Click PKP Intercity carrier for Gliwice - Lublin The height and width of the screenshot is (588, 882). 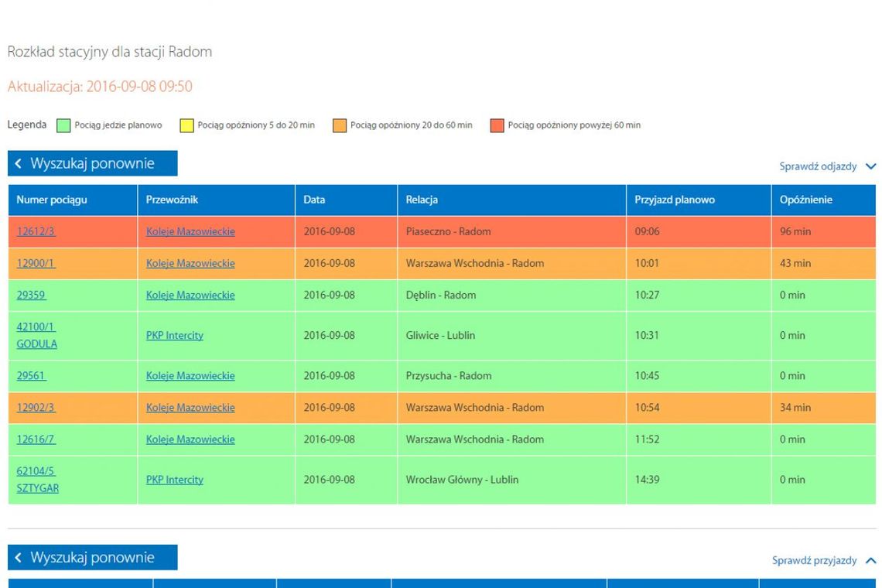point(175,336)
